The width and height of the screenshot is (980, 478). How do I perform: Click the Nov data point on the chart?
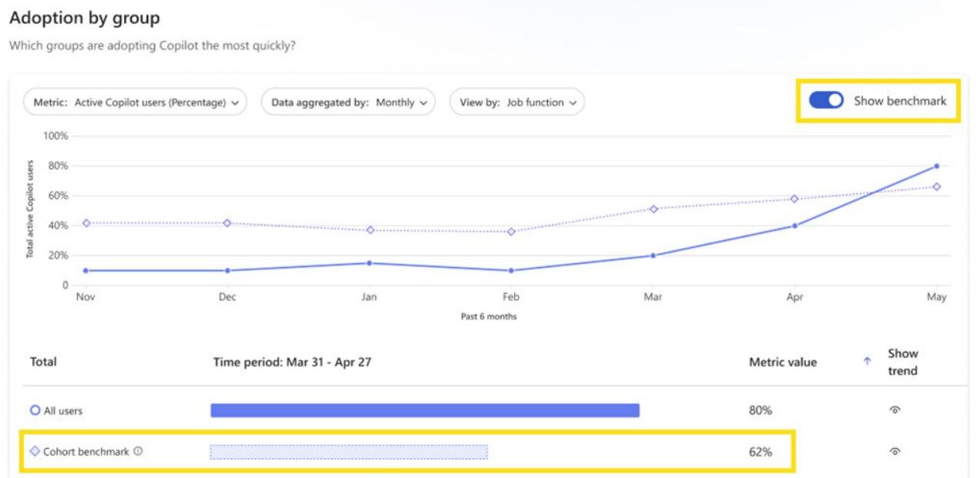(x=85, y=270)
